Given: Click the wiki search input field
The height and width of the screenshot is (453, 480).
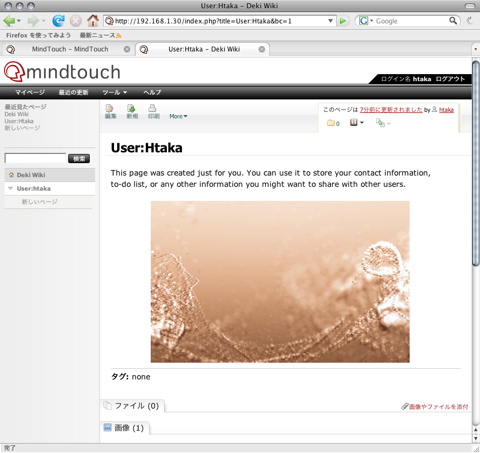Looking at the screenshot, I should [x=35, y=158].
